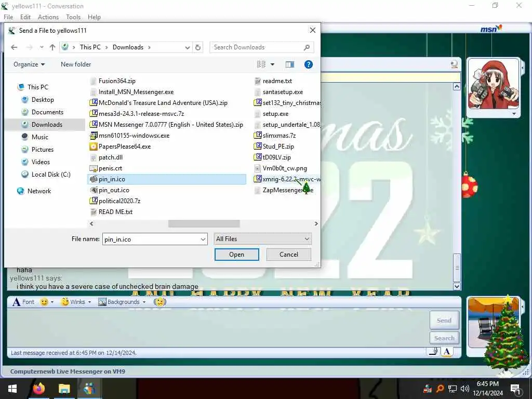532x399 pixels.
Task: Click the File name text field
Action: [151, 239]
